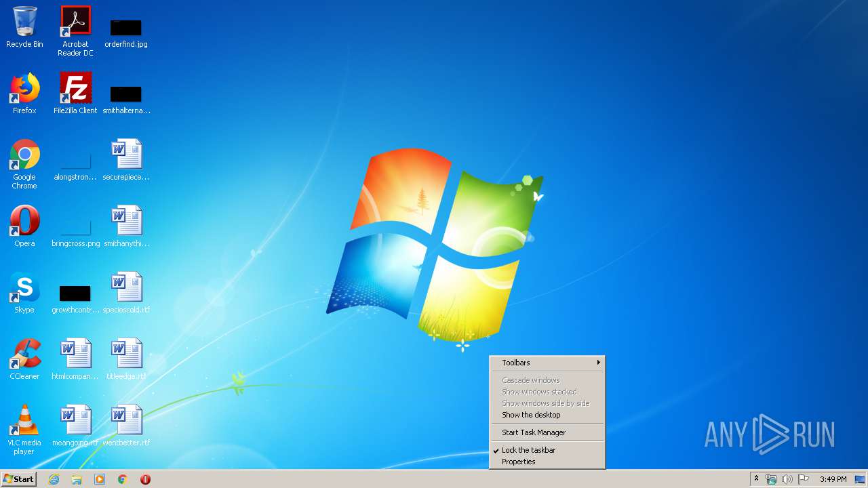This screenshot has width=868, height=488.
Task: Choose Start Task Manager
Action: coord(547,432)
